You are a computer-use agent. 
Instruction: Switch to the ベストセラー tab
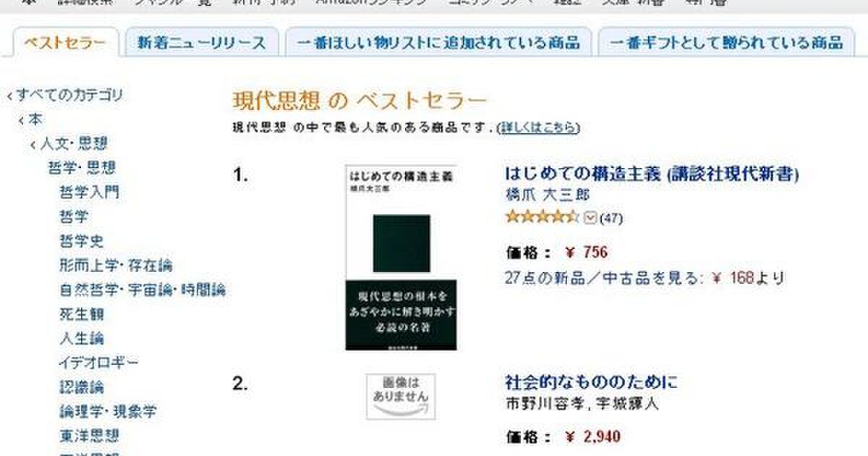64,42
